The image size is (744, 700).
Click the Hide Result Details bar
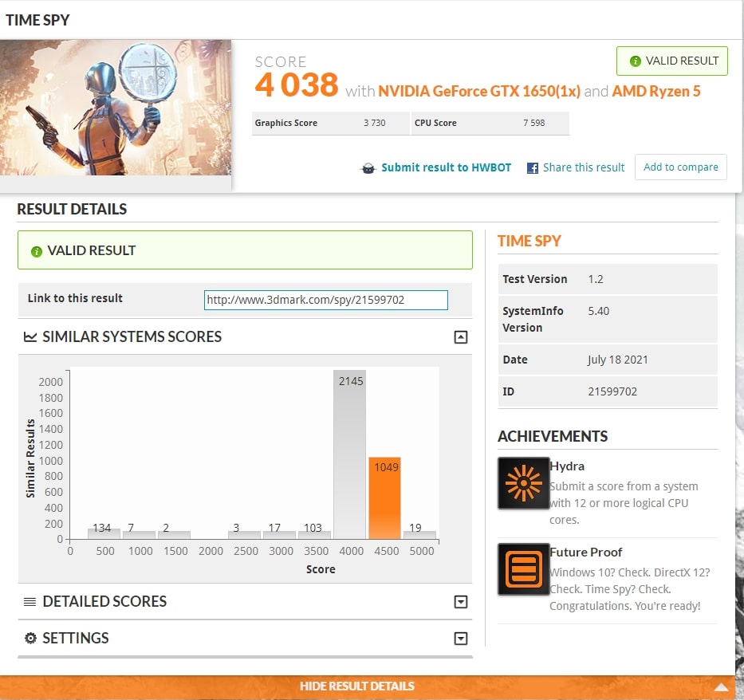tap(356, 686)
